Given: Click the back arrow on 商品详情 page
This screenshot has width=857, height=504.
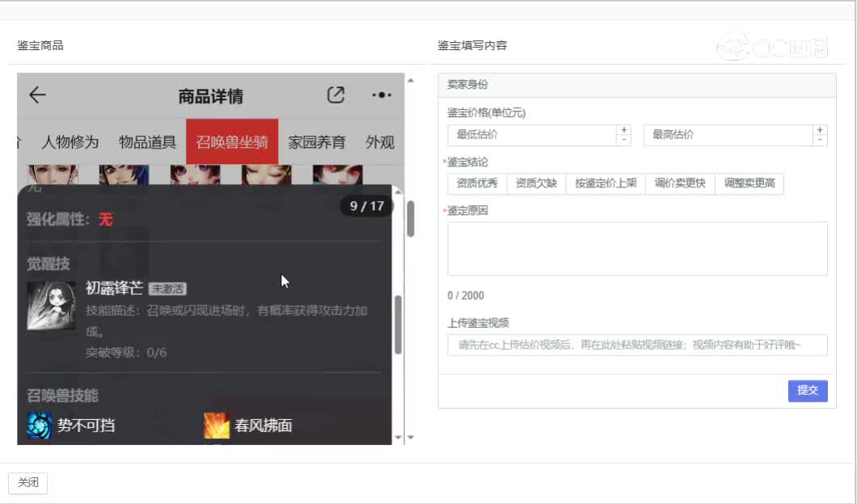Looking at the screenshot, I should pyautogui.click(x=36, y=94).
